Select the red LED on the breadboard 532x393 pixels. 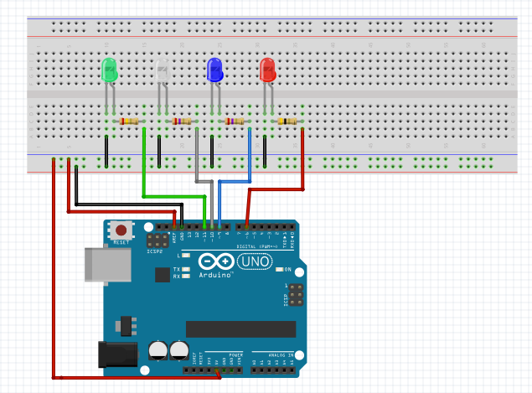coord(268,70)
